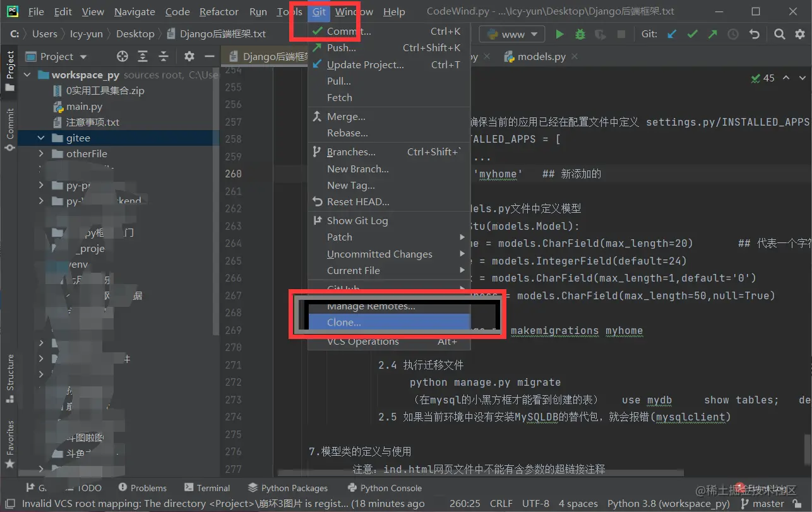Open the Patch submenu in Git menu
812x512 pixels.
click(389, 237)
